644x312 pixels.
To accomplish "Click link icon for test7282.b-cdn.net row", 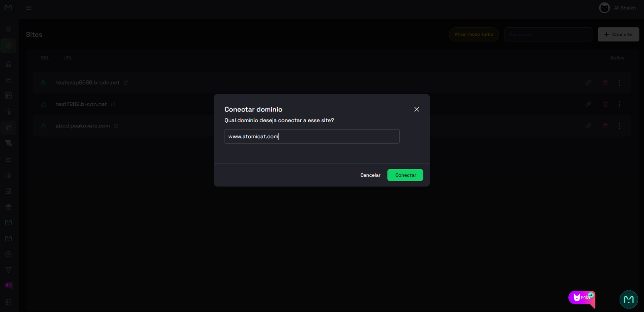I will pos(588,104).
